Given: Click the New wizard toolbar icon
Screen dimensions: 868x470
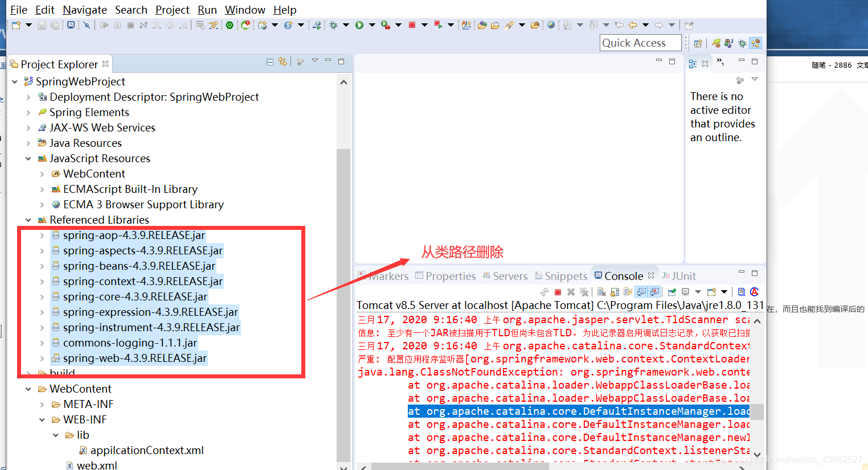Looking at the screenshot, I should pos(16,25).
